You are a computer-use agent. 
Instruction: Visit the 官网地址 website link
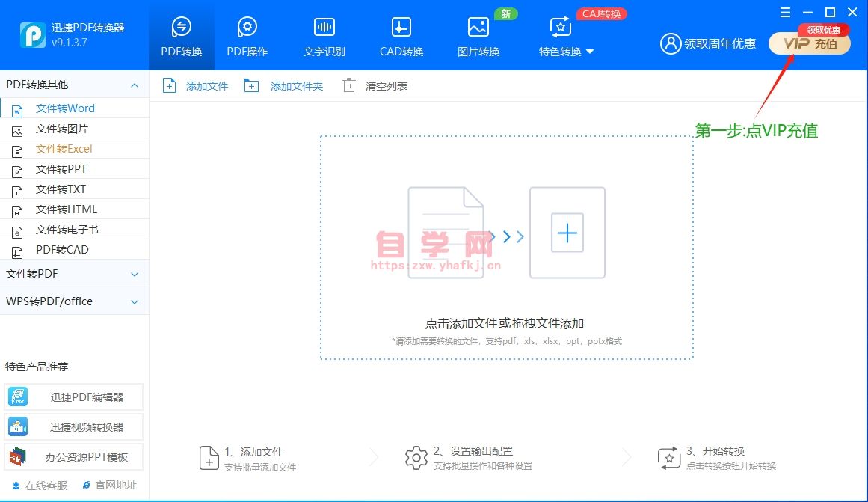pyautogui.click(x=110, y=486)
